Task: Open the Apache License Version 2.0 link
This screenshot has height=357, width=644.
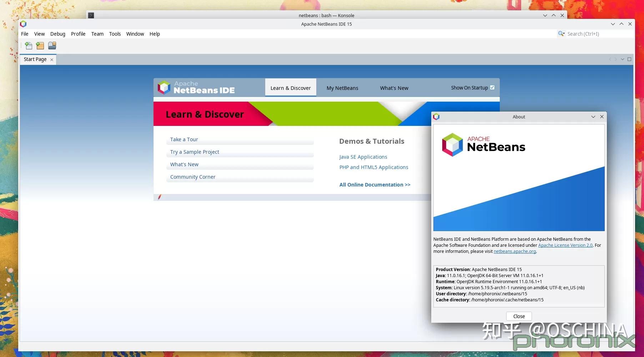Action: pos(565,245)
